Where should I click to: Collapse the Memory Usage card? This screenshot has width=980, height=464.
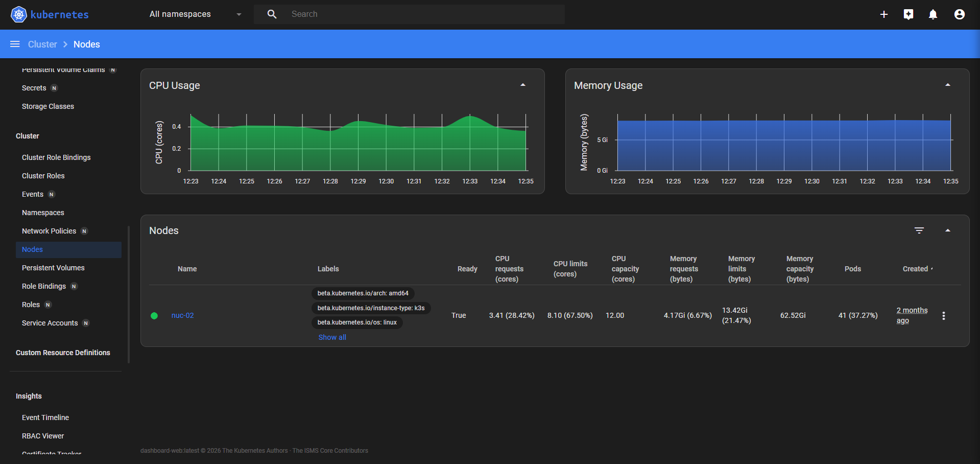(948, 85)
